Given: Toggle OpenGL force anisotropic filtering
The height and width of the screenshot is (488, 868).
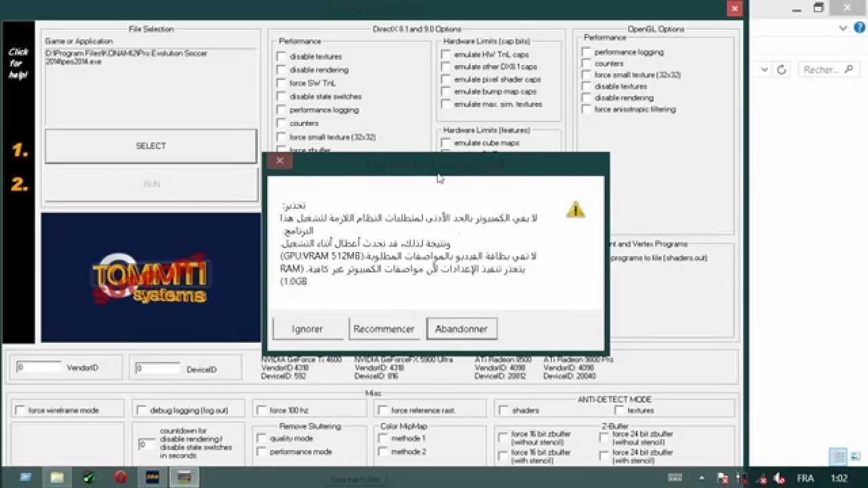Looking at the screenshot, I should (x=587, y=109).
